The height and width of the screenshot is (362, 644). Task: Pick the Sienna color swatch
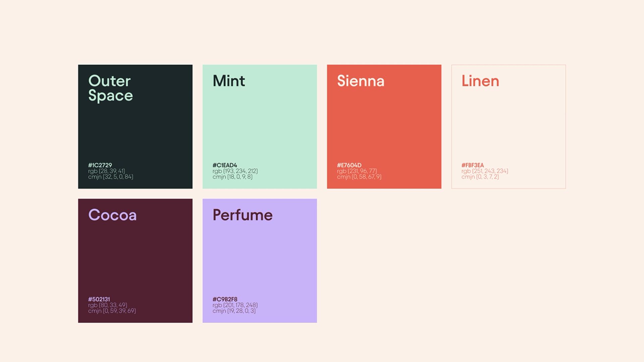[384, 127]
